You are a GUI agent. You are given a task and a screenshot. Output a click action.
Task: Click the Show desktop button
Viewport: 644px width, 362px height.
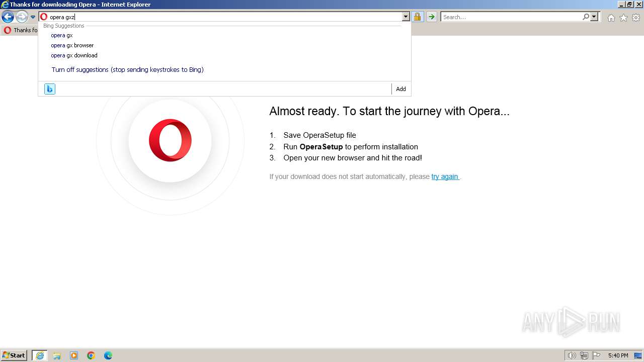(638, 355)
